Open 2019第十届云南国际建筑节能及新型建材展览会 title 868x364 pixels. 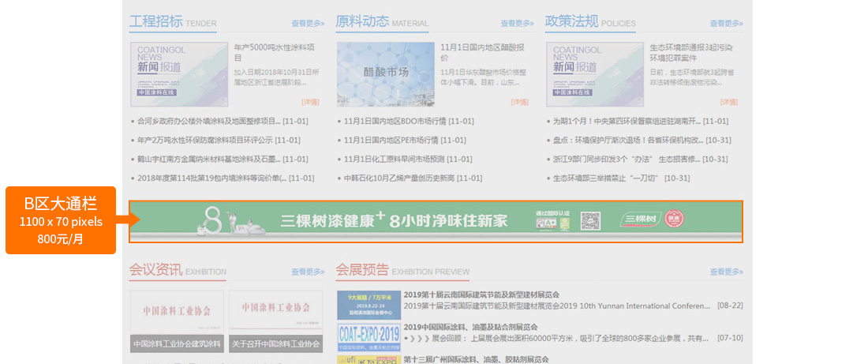[x=481, y=295]
